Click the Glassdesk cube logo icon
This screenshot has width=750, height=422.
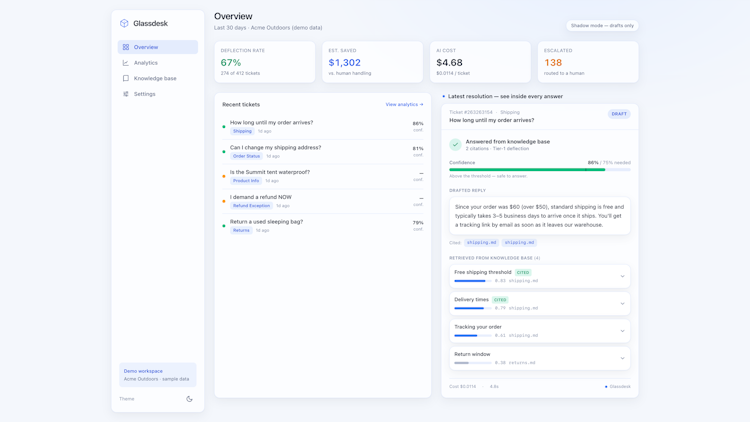click(124, 23)
